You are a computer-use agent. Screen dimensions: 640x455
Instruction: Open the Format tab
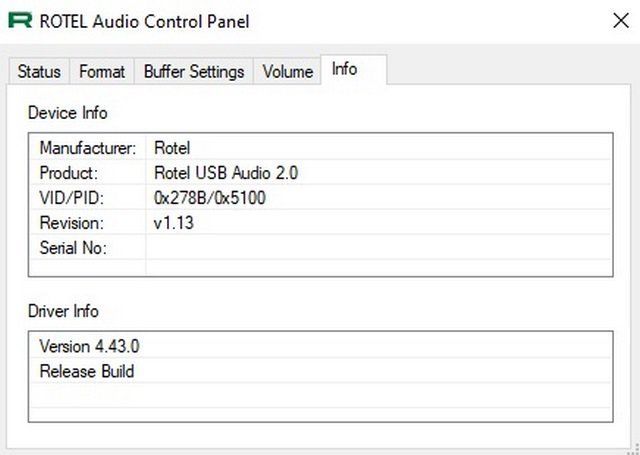click(x=102, y=72)
